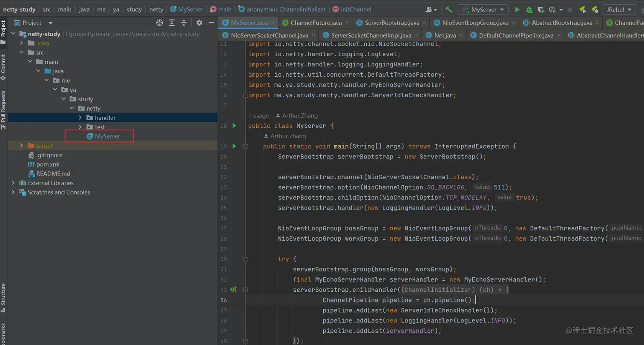Click Expand All in Project panel
The width and height of the screenshot is (644, 345).
point(172,23)
